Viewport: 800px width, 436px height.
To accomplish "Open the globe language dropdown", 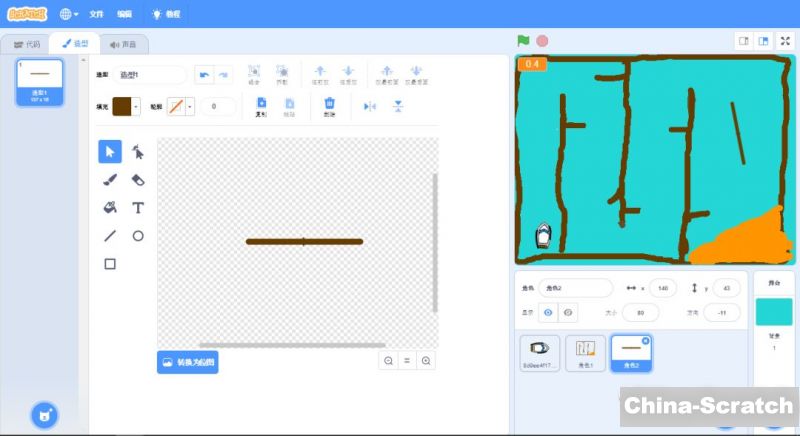I will (70, 14).
